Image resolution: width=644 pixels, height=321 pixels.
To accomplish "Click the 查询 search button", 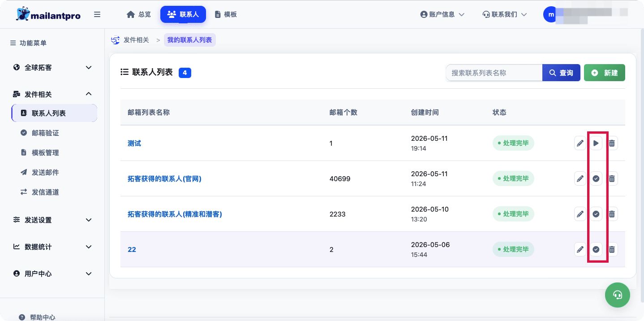I will pyautogui.click(x=561, y=73).
